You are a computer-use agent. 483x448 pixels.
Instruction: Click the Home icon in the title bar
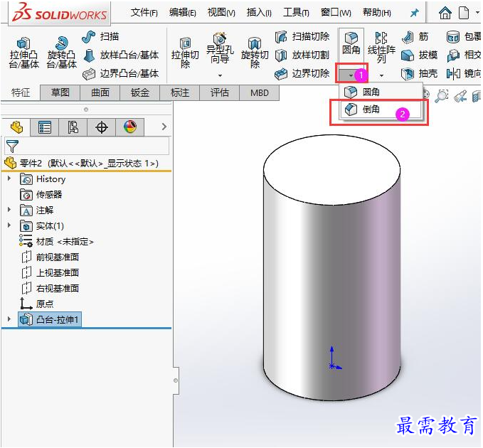445,13
